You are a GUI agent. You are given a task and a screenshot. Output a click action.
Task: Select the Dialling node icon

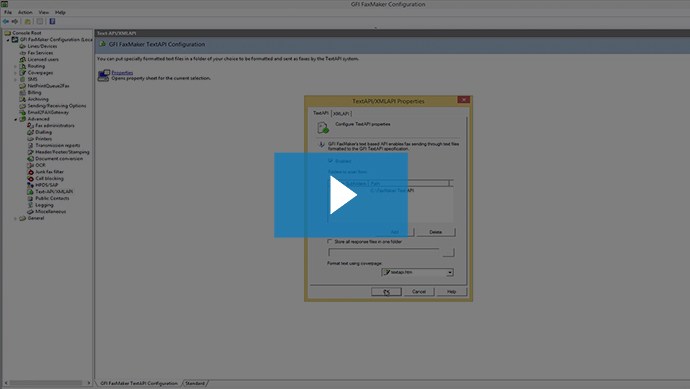coord(30,132)
